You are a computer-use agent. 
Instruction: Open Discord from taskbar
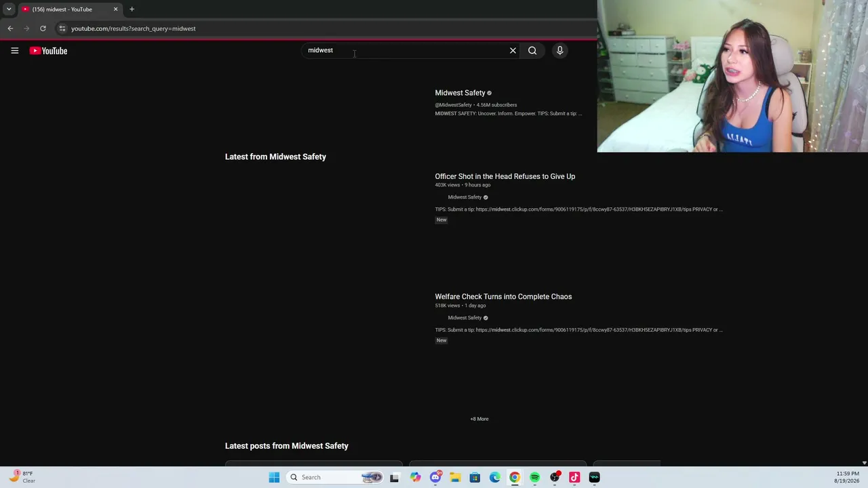tap(435, 477)
